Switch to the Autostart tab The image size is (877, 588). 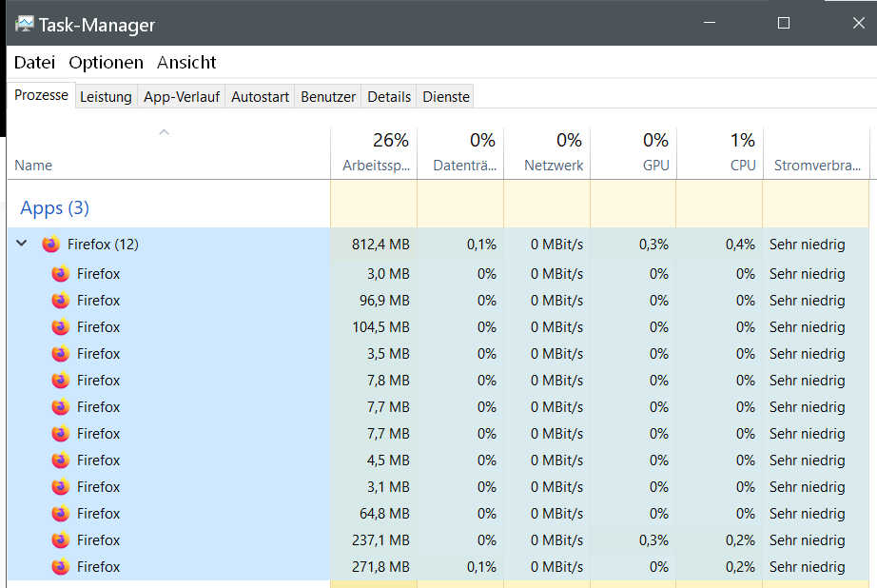pyautogui.click(x=260, y=97)
